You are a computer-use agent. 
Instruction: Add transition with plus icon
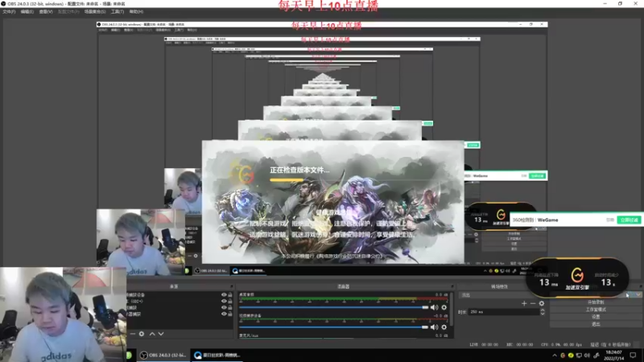coord(524,304)
